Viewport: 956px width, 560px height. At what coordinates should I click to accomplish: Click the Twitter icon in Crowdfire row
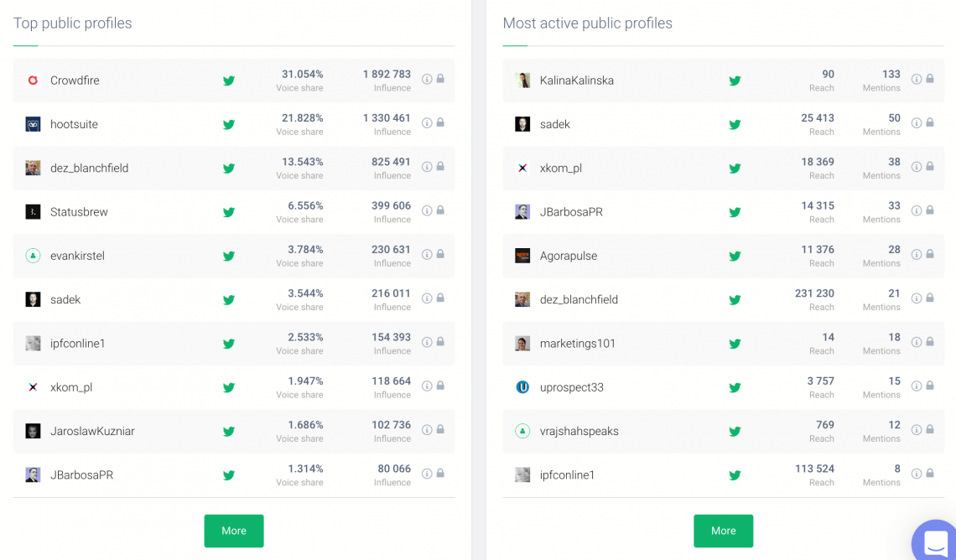point(229,80)
